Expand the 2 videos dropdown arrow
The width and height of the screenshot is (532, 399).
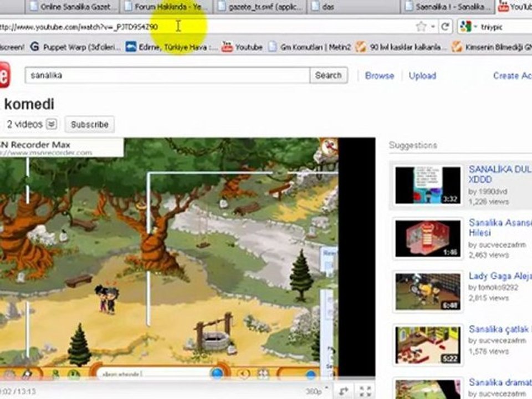tap(52, 124)
